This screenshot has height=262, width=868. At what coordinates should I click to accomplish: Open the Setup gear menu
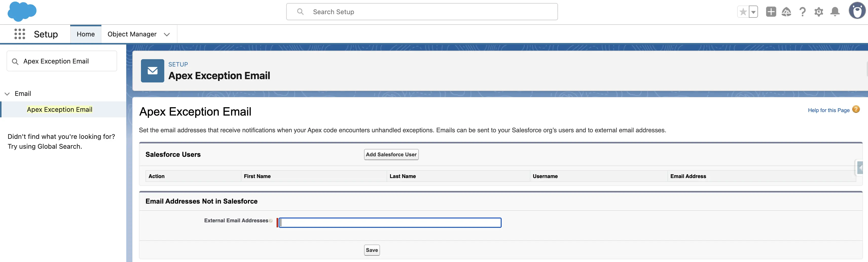point(819,12)
